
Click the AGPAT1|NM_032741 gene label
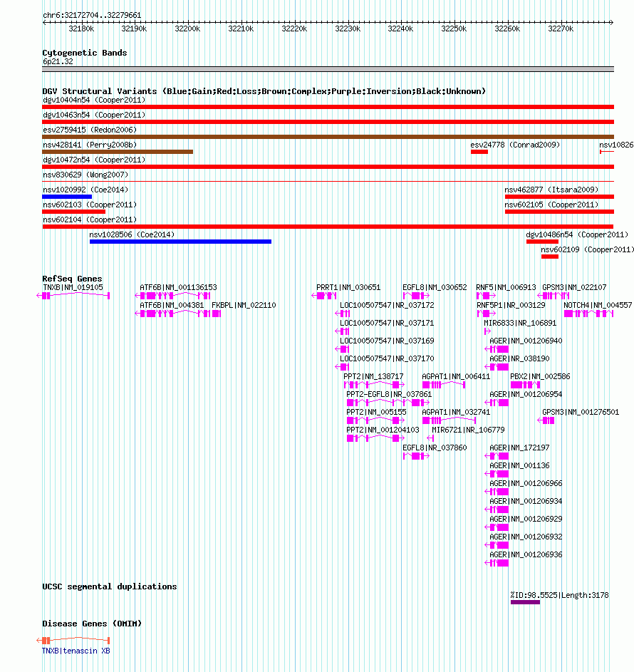(x=456, y=413)
